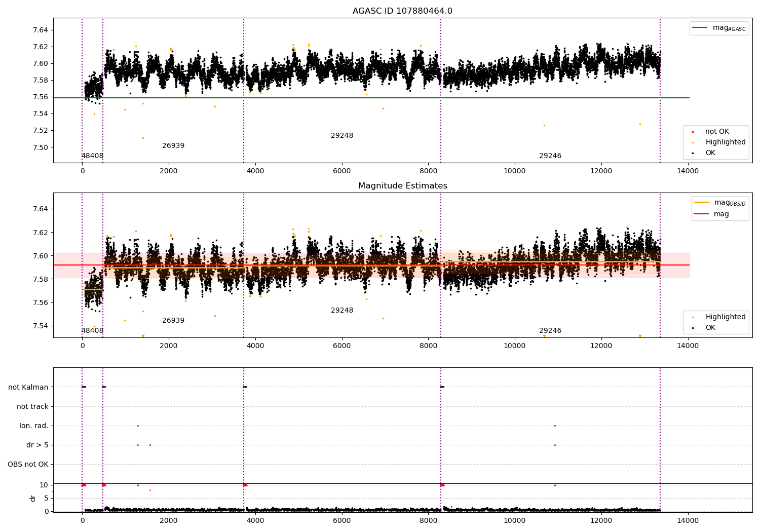Screen dimensions: 760x532
Task: Click x-tick '12000' under the bottom panel
Action: coord(601,520)
